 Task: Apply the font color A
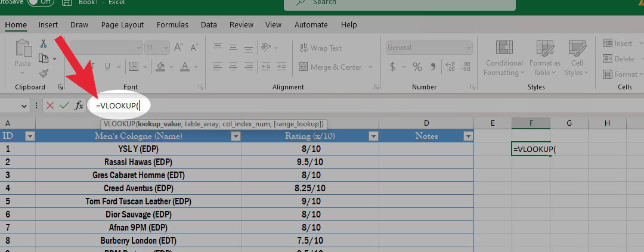[x=185, y=67]
